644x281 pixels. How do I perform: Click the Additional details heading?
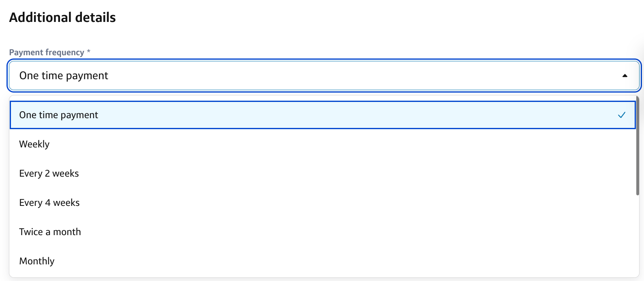[x=62, y=17]
